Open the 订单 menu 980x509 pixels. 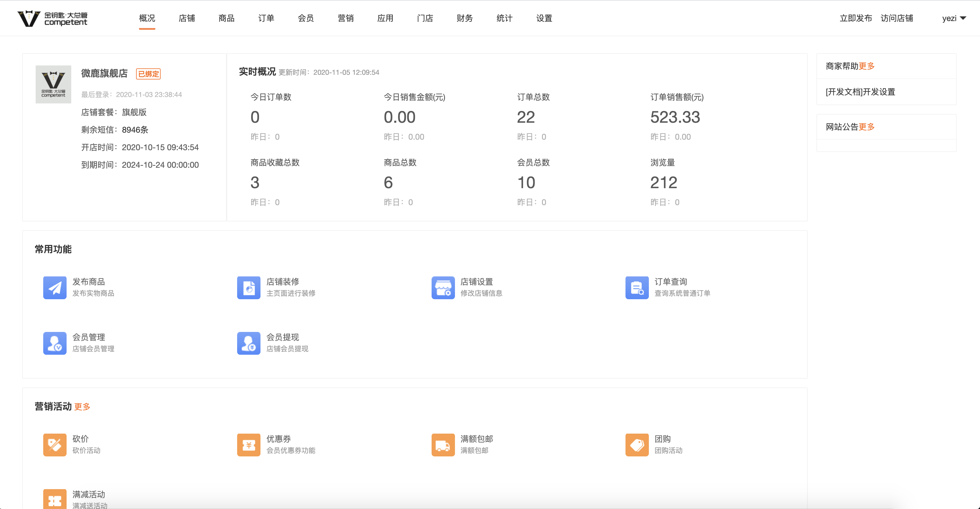tap(266, 18)
